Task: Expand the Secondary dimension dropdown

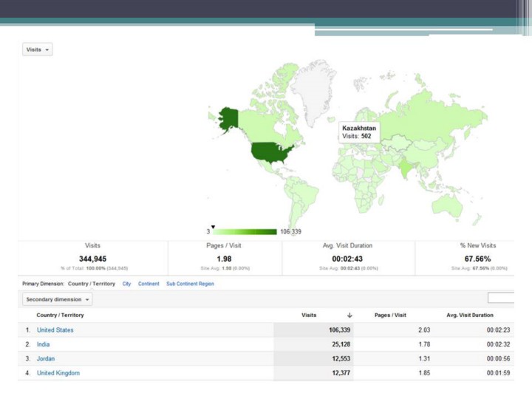Action: (x=58, y=299)
